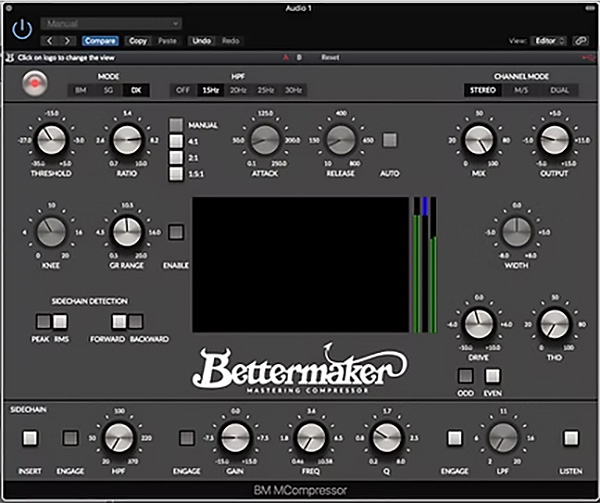Viewport: 600px width, 503px height.
Task: Select 1.5:1 ratio button
Action: 176,174
